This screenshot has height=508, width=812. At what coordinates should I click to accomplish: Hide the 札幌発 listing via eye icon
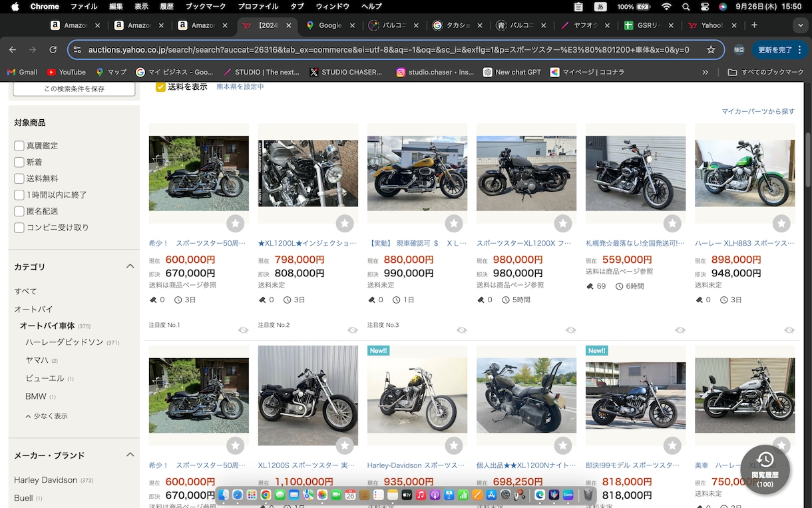(680, 330)
